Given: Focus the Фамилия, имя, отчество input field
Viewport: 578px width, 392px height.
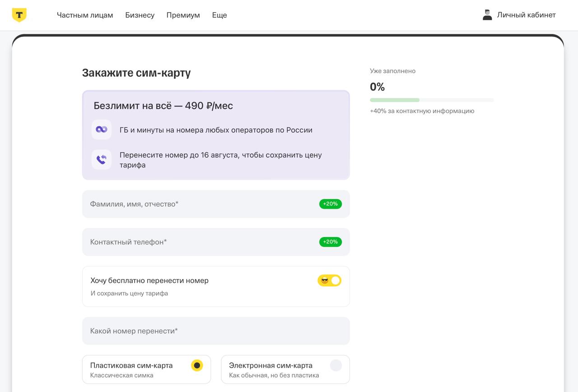Looking at the screenshot, I should tap(216, 204).
